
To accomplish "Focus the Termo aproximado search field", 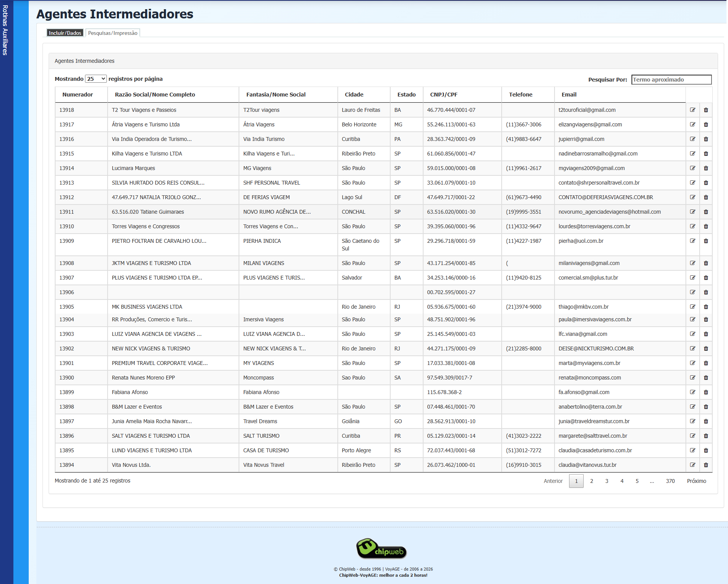I will [x=671, y=80].
